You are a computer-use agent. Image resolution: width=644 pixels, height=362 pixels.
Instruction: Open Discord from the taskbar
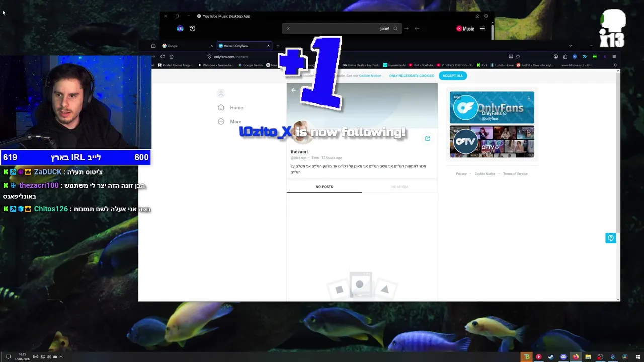pos(563,357)
